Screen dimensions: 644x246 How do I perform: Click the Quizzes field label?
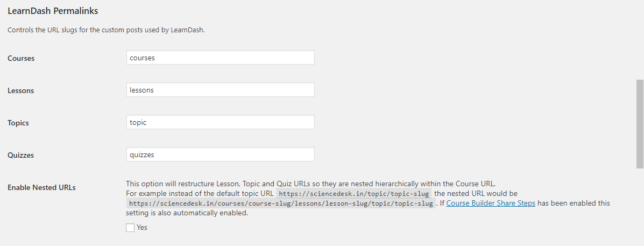tap(20, 155)
